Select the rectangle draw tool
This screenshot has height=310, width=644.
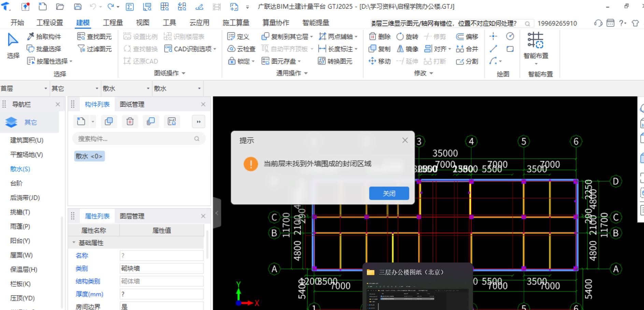pos(510,49)
